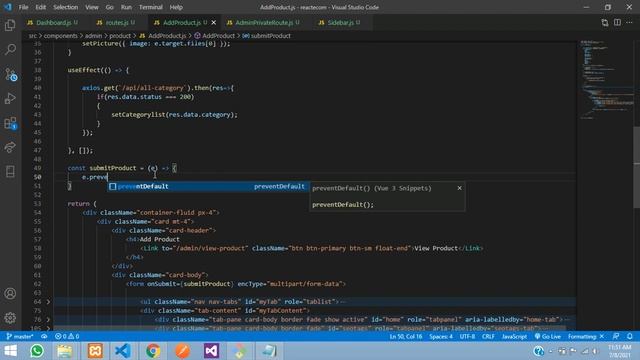Click the Open Changes icon in the editor toolbar
This screenshot has width=640, height=360.
click(x=604, y=23)
